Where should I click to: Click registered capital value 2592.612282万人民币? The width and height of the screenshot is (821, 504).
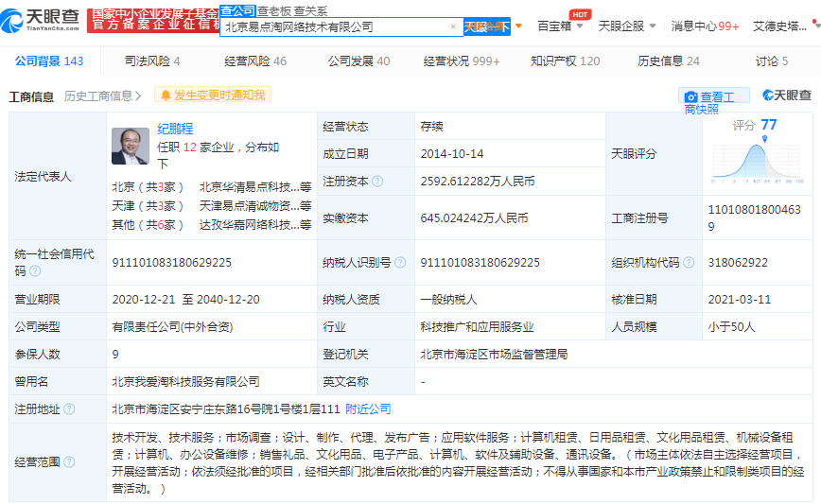click(x=478, y=182)
